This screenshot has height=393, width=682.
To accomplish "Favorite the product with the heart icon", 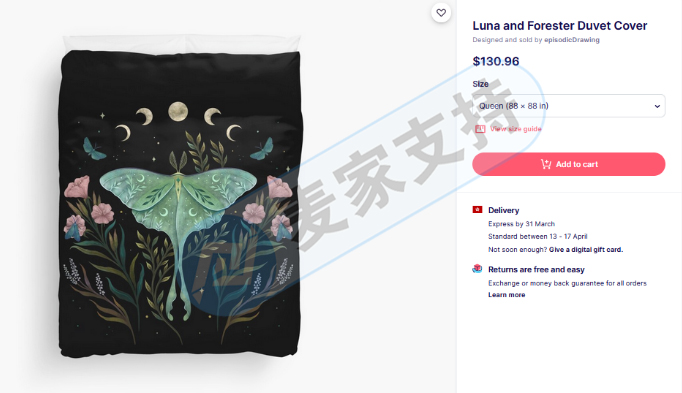I will coord(441,13).
